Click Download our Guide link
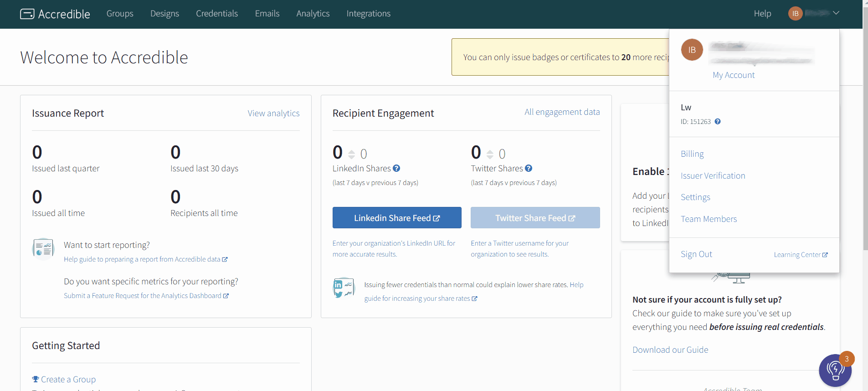Viewport: 868px width, 391px height. point(670,350)
